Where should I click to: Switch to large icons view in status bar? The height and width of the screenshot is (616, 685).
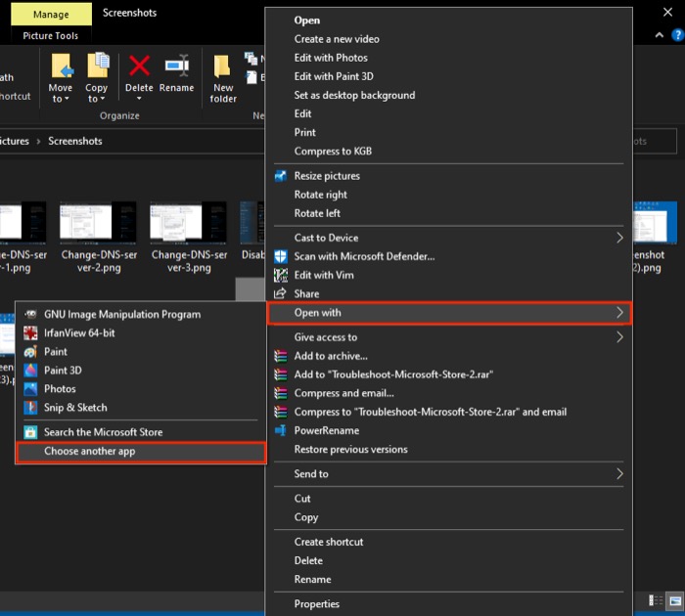click(x=675, y=601)
